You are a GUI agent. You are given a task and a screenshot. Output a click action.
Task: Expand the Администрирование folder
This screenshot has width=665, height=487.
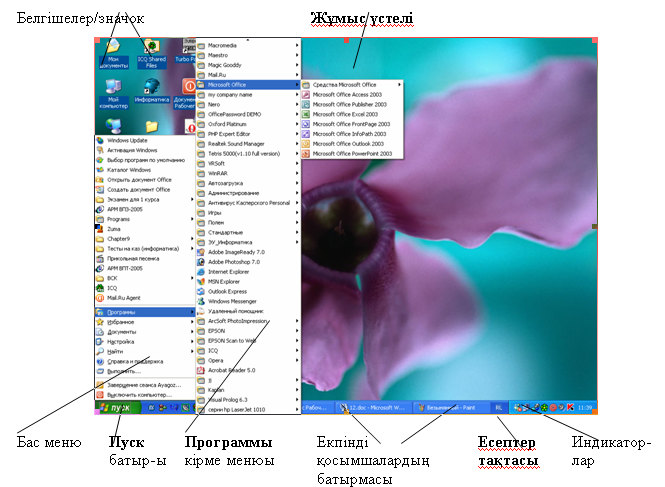248,193
